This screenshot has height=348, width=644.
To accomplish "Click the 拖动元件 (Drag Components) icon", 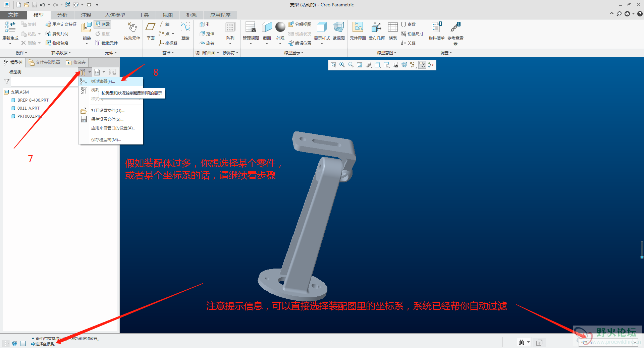I will (132, 31).
